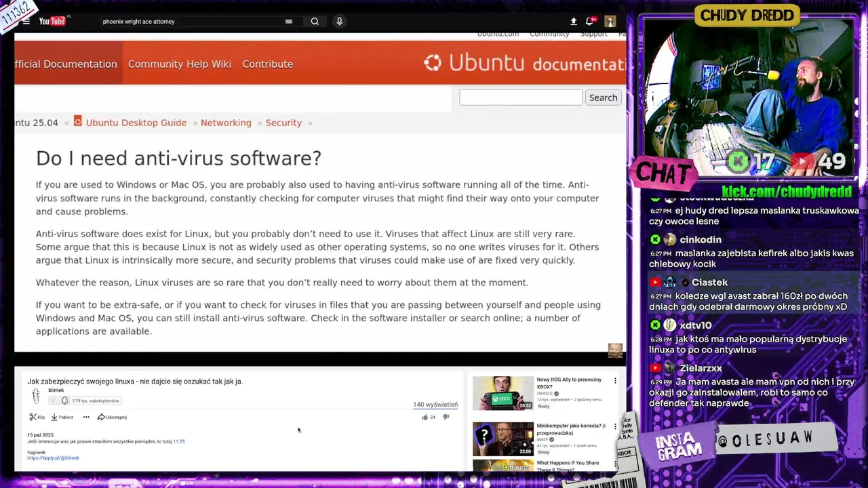The width and height of the screenshot is (868, 488).
Task: Click the xdtv10 chat username
Action: 696,325
